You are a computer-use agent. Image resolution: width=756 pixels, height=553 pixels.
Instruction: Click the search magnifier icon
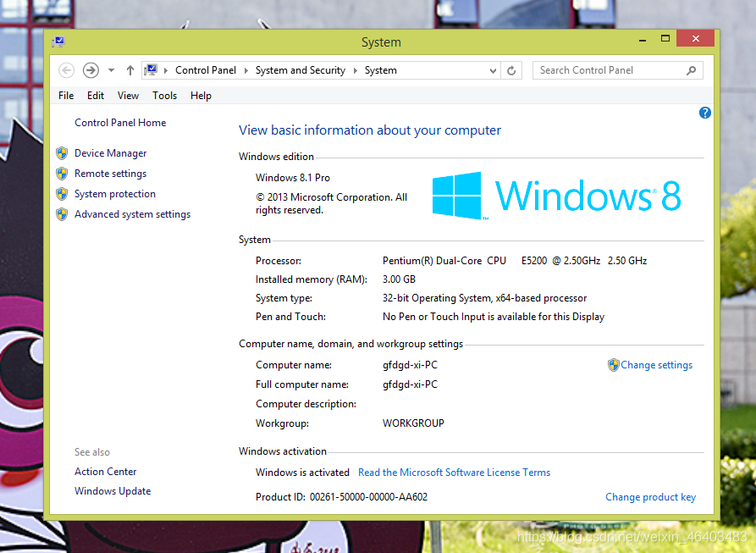coord(691,70)
